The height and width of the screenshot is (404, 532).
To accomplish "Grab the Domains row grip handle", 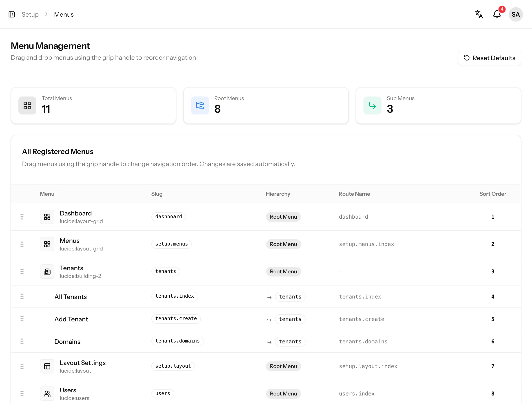I will pos(22,341).
